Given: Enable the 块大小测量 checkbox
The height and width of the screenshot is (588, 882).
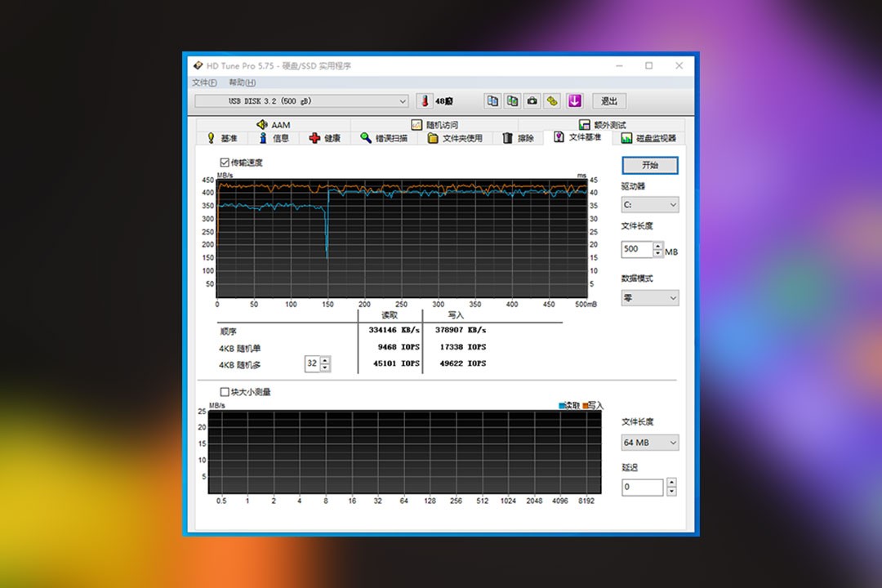Looking at the screenshot, I should pyautogui.click(x=225, y=392).
